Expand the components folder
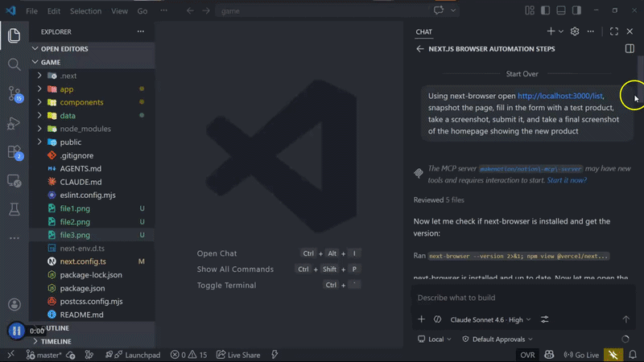This screenshot has height=362, width=644. (x=92, y=102)
